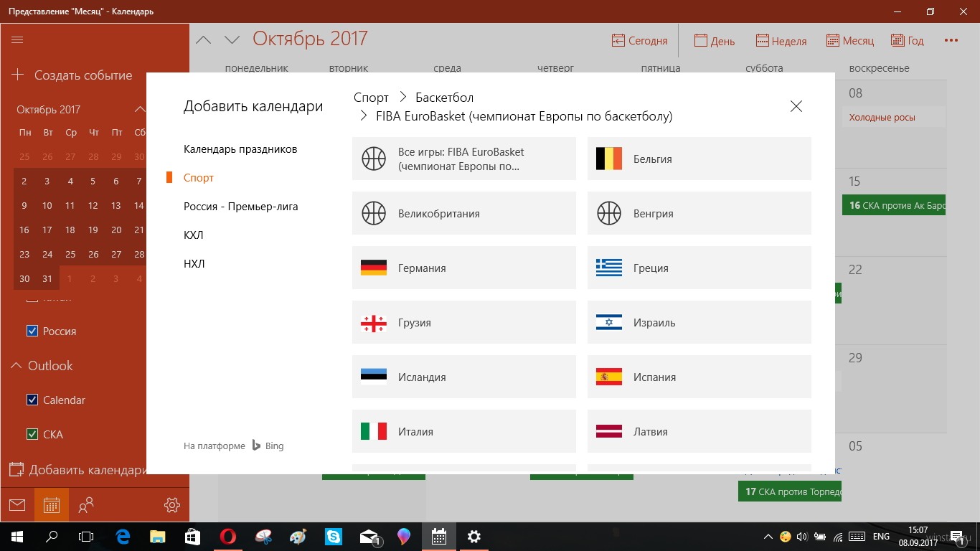Screen dimensions: 980x551
Task: Open File Explorer from taskbar
Action: point(158,537)
